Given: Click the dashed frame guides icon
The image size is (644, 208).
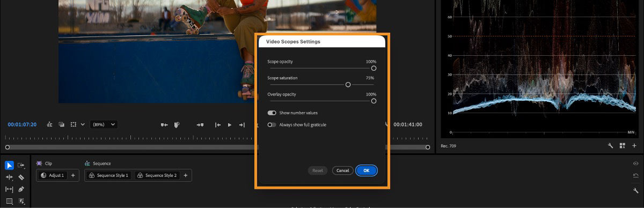Looking at the screenshot, I should click(74, 124).
